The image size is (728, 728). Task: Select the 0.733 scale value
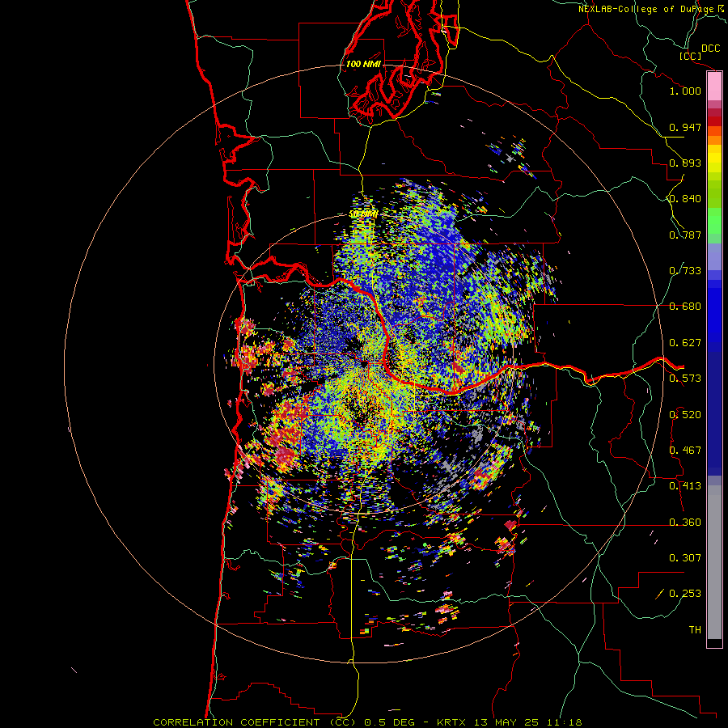[x=685, y=271]
